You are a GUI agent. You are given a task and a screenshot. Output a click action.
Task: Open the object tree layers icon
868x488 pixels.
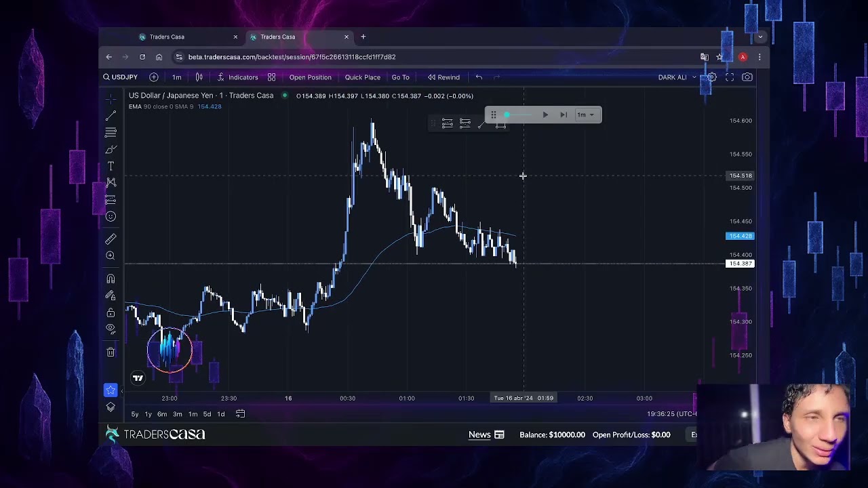click(x=111, y=407)
